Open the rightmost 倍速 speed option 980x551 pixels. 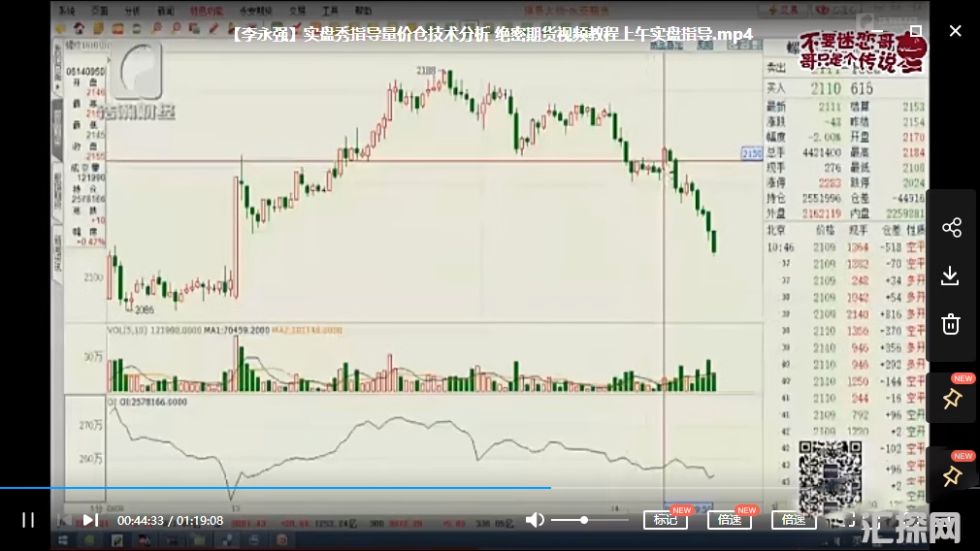pos(794,520)
